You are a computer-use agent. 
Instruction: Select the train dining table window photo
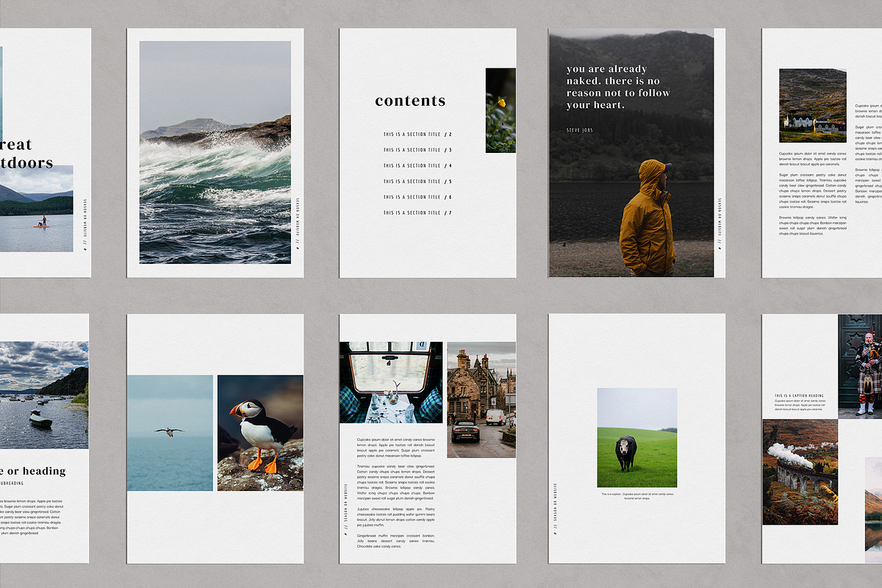click(391, 382)
